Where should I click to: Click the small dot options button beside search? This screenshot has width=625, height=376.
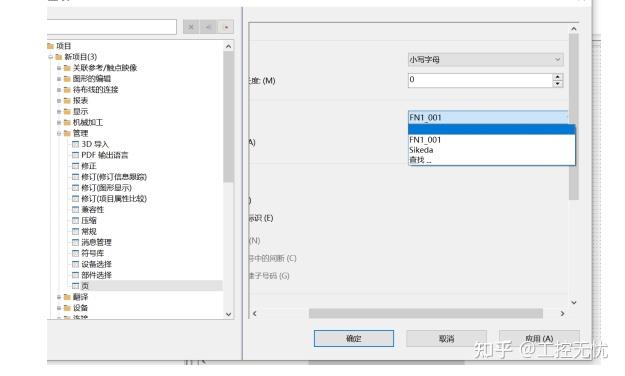point(226,27)
